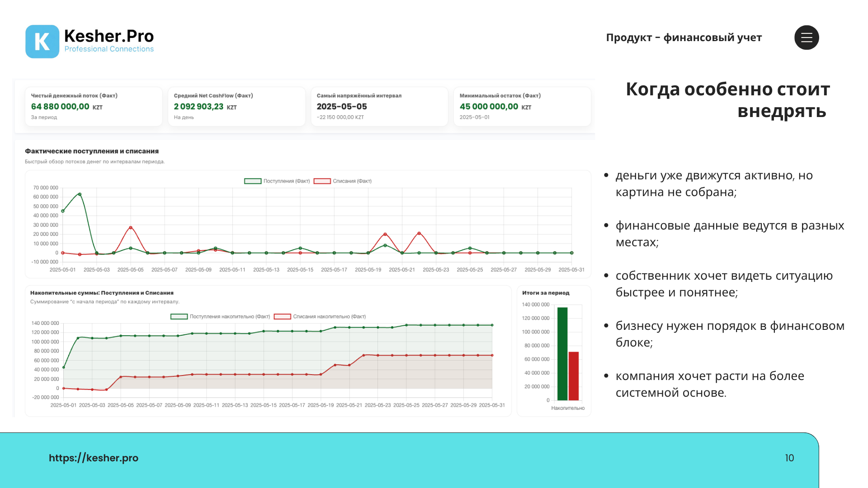Click the Kesher.Pro blue K logo
Screen dimensions: 868x488
pos(42,42)
